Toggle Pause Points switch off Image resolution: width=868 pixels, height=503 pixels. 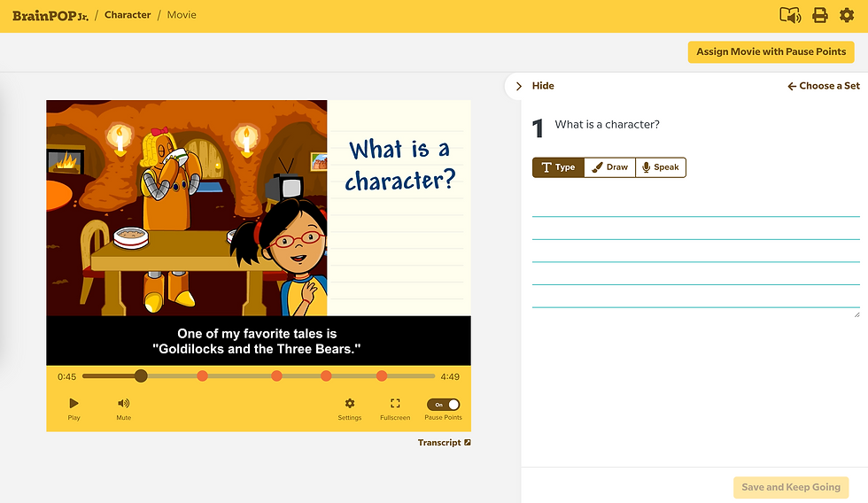pyautogui.click(x=443, y=405)
